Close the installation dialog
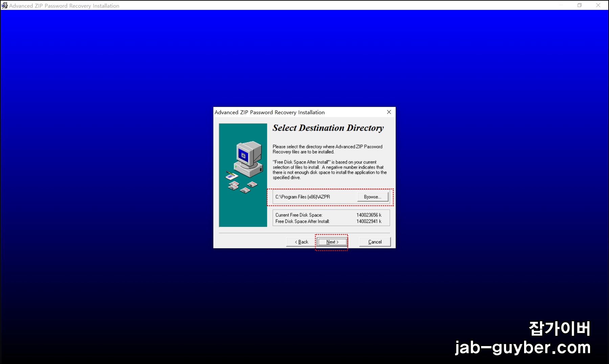The width and height of the screenshot is (609, 364). click(x=389, y=112)
